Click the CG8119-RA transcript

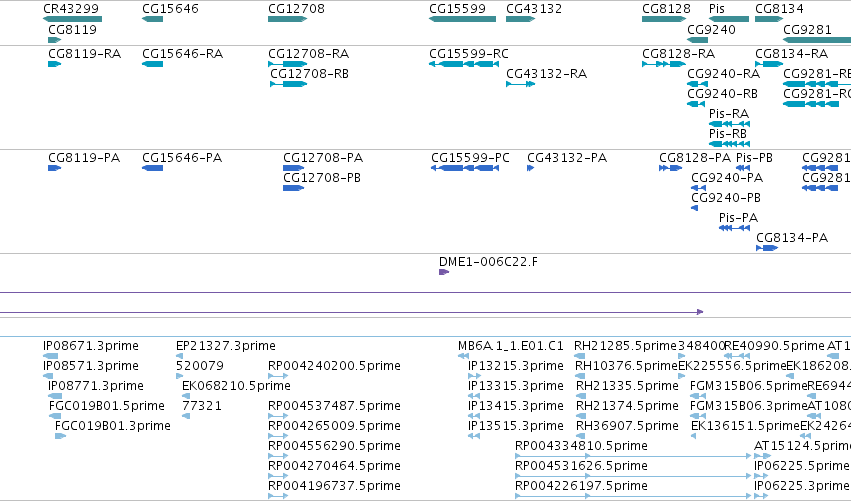[54, 64]
